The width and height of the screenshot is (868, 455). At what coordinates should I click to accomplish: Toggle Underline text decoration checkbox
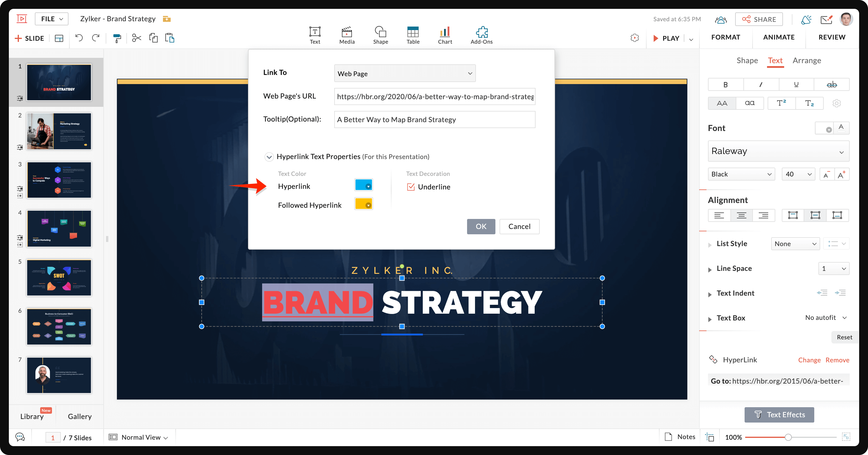click(410, 186)
